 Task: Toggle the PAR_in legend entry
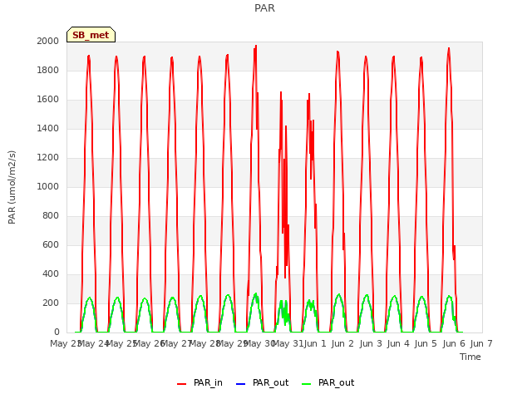(x=199, y=383)
